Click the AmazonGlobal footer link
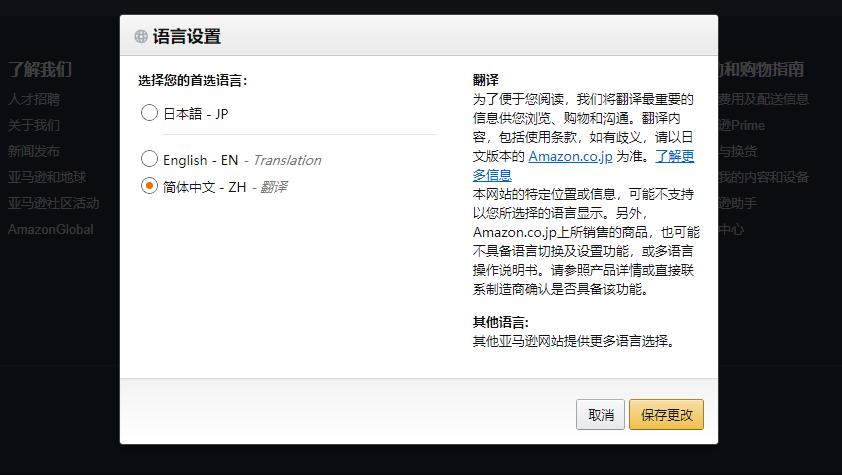This screenshot has width=842, height=475. click(x=51, y=229)
